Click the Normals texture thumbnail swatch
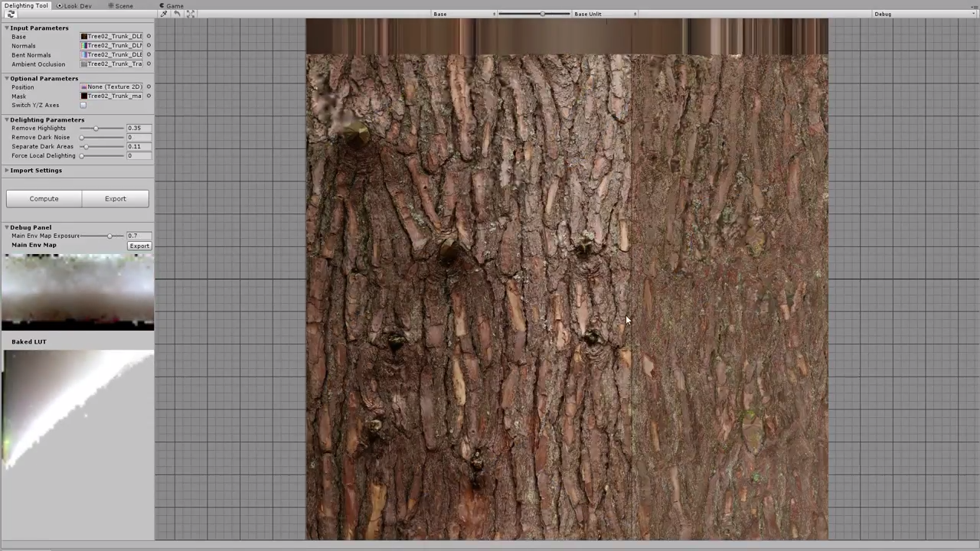Viewport: 980px width, 551px height. click(x=84, y=45)
